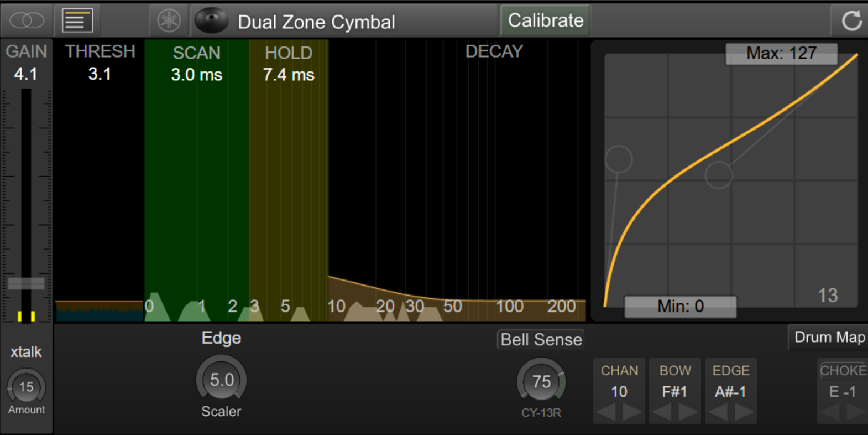This screenshot has height=435, width=868.
Task: Open the list view icon
Action: tap(77, 21)
